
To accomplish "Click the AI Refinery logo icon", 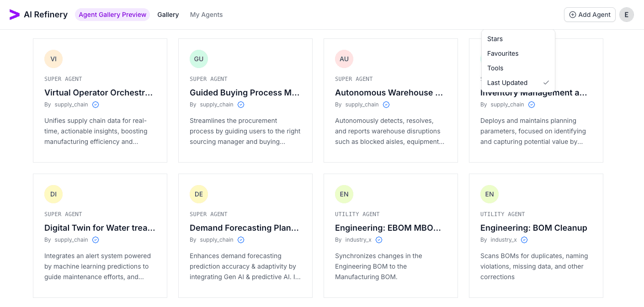I will pos(15,15).
